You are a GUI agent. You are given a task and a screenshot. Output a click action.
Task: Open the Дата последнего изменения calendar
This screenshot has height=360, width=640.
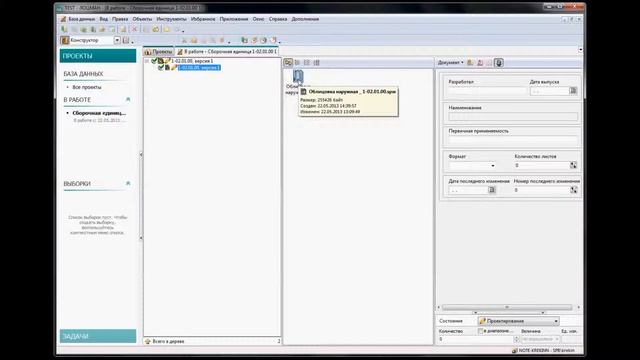click(x=492, y=190)
